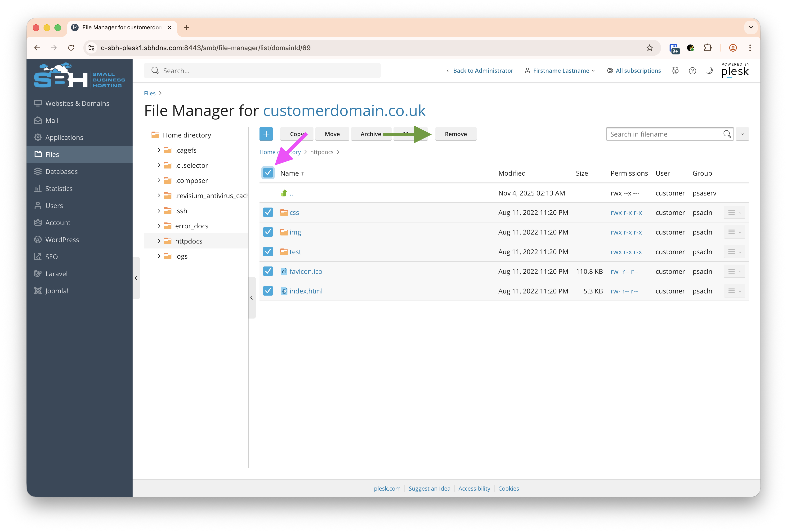Go to WordPress sidebar item
The height and width of the screenshot is (532, 787).
[62, 239]
